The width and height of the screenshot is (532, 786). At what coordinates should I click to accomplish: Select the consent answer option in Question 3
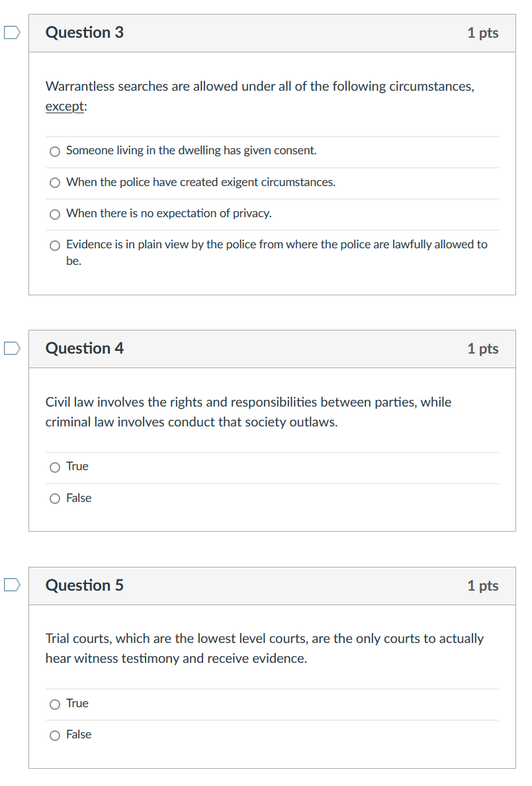tap(55, 151)
